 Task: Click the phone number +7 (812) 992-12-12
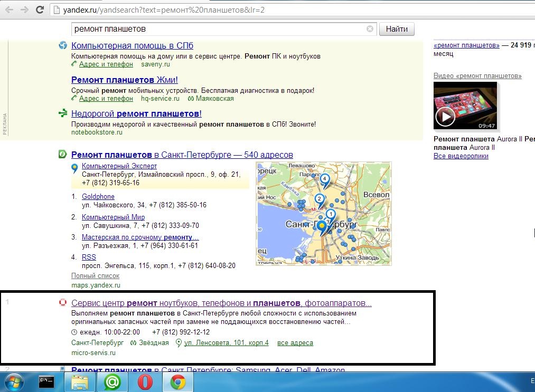[181, 332]
